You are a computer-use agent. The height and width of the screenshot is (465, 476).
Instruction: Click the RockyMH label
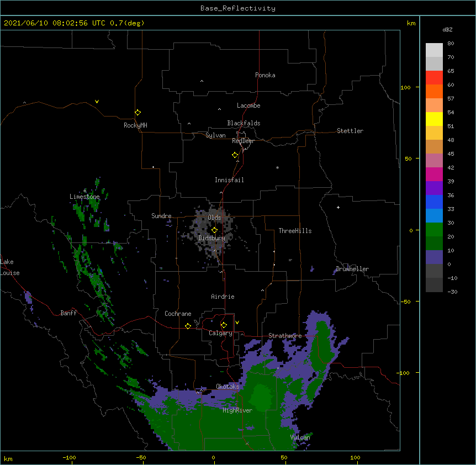tap(135, 125)
